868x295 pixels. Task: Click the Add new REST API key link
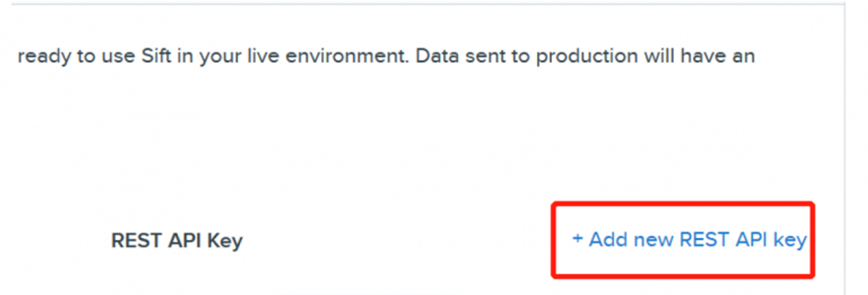[689, 240]
